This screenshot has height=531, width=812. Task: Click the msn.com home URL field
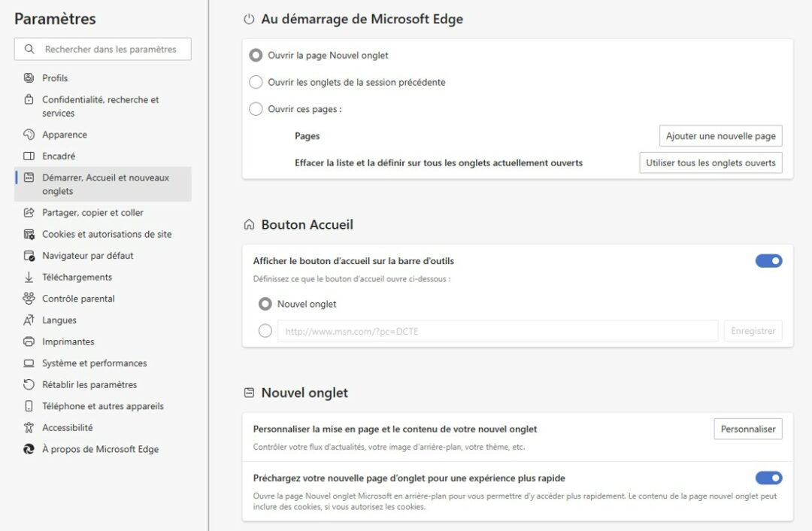coord(498,330)
